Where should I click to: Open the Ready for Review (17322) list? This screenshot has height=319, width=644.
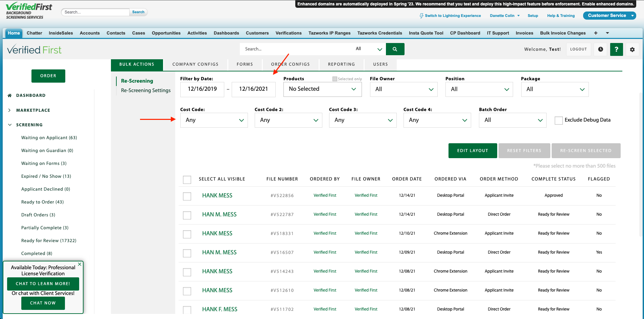(49, 241)
